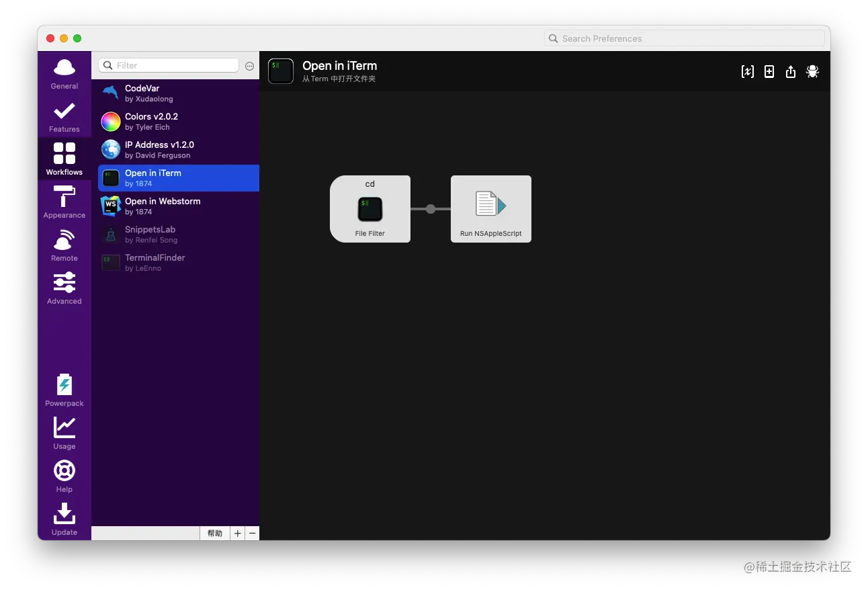This screenshot has height=590, width=868.
Task: Click the 帮助 help button
Action: point(215,533)
